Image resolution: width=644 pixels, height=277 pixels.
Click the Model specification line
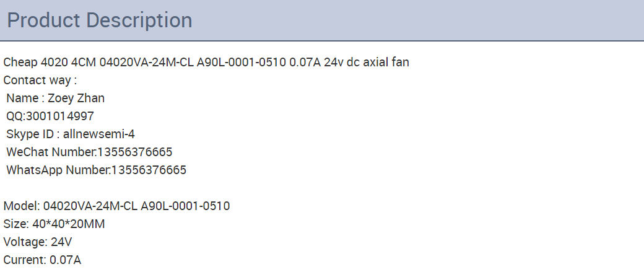pyautogui.click(x=116, y=206)
